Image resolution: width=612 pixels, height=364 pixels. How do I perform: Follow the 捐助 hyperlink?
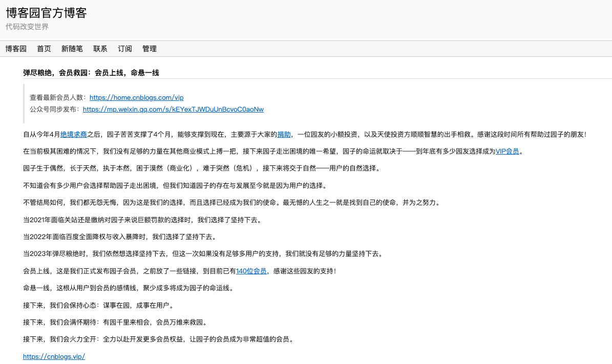point(284,135)
